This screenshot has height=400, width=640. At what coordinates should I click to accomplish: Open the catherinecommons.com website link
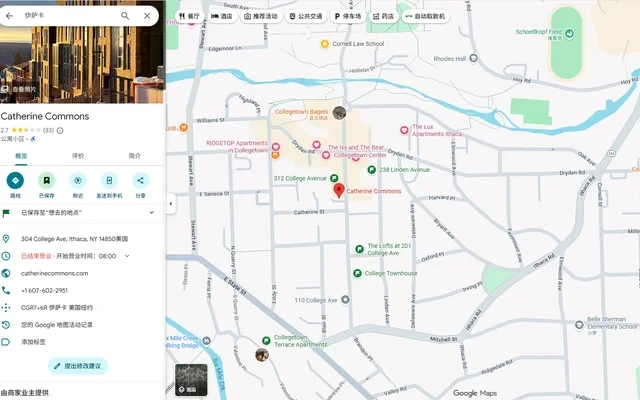point(55,273)
